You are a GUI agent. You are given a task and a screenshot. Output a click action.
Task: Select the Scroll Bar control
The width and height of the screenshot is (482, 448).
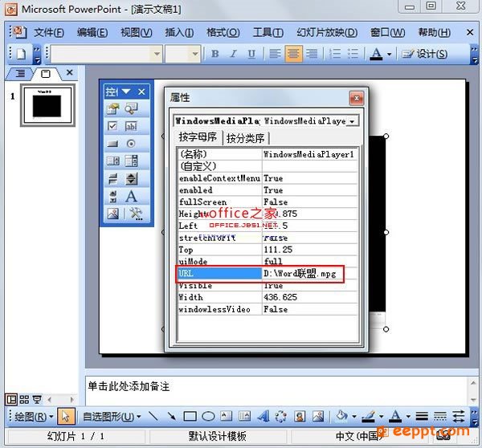pos(112,197)
